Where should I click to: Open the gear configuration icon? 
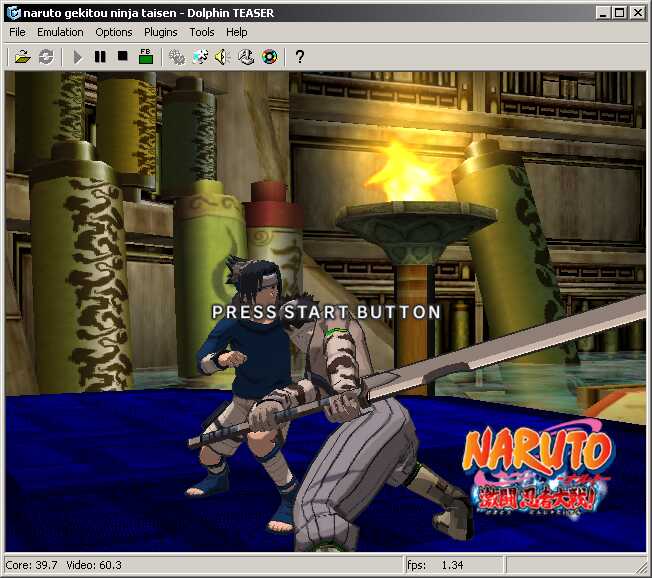tap(177, 57)
